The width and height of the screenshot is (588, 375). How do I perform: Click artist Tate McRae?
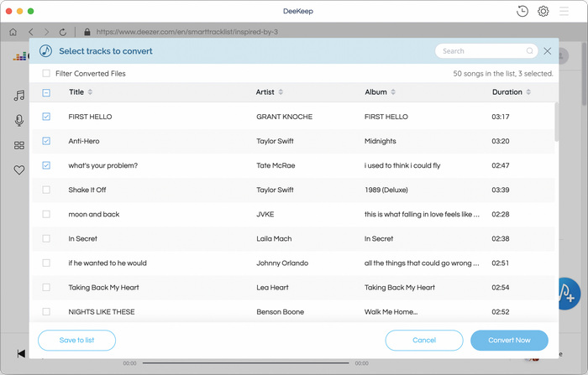pyautogui.click(x=276, y=165)
